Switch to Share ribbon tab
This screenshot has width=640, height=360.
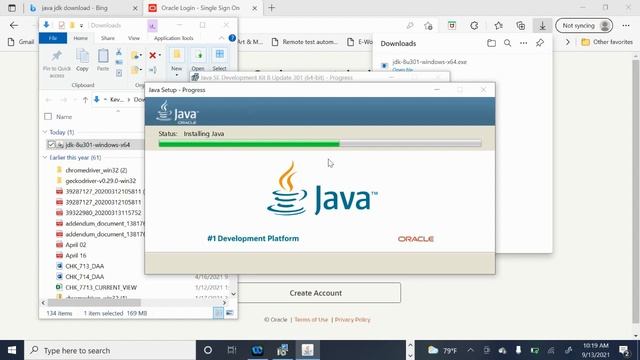click(x=108, y=38)
